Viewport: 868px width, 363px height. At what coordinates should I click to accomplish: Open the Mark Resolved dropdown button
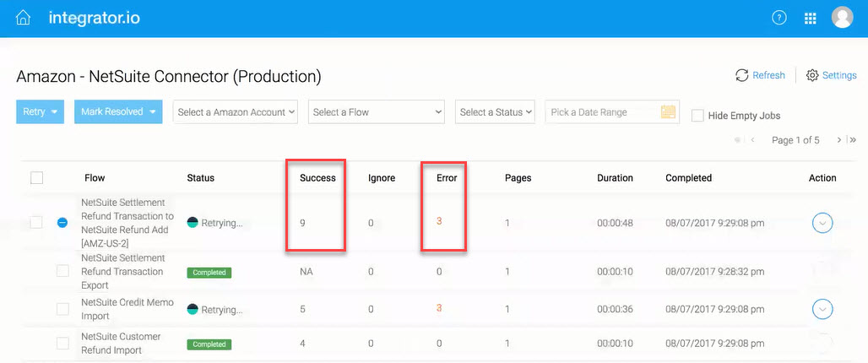(118, 111)
